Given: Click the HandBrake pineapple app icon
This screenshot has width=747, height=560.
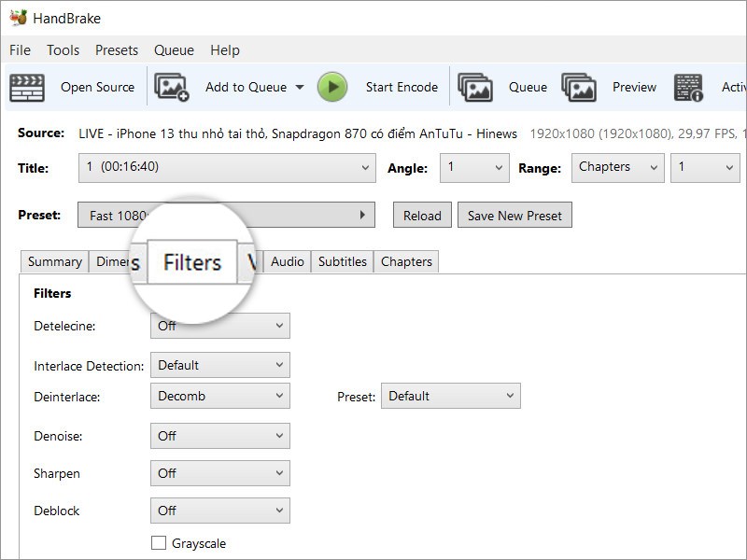Looking at the screenshot, I should [18, 18].
